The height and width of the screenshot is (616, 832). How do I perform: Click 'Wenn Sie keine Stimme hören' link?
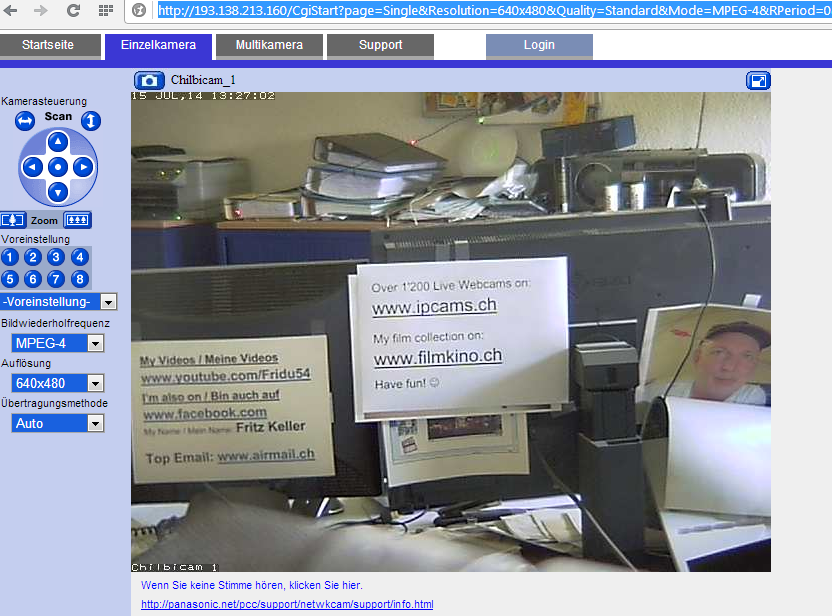[252, 585]
